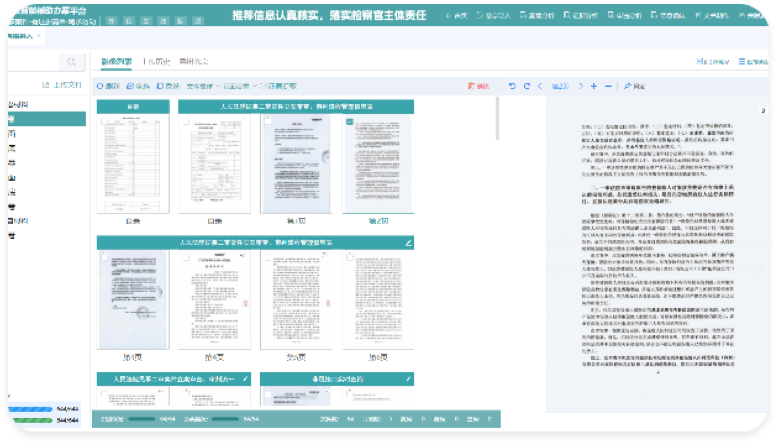The image size is (779, 446).
Task: Go to the next page using right chevron
Action: tap(580, 86)
